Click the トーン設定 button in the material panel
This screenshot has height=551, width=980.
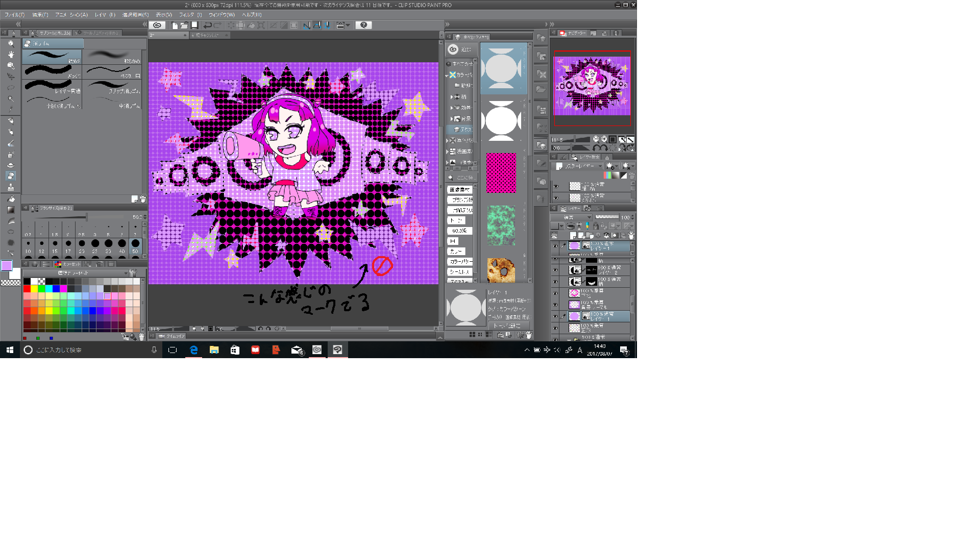(x=507, y=325)
